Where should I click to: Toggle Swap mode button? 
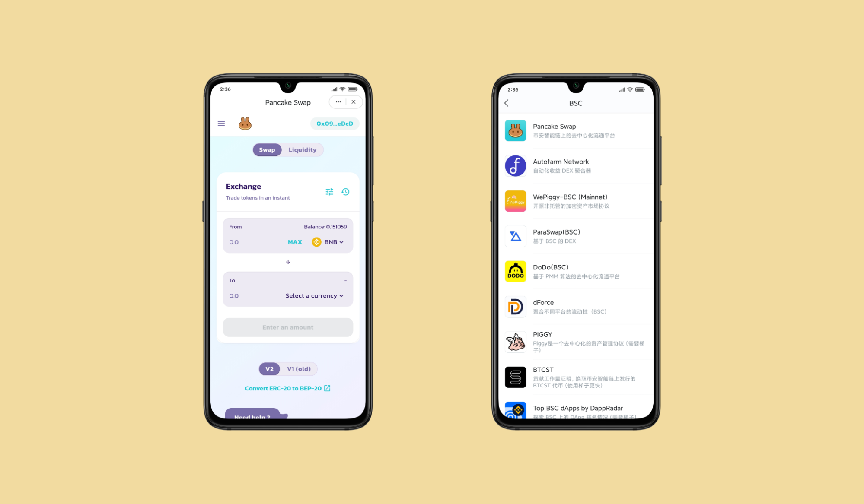click(x=267, y=149)
